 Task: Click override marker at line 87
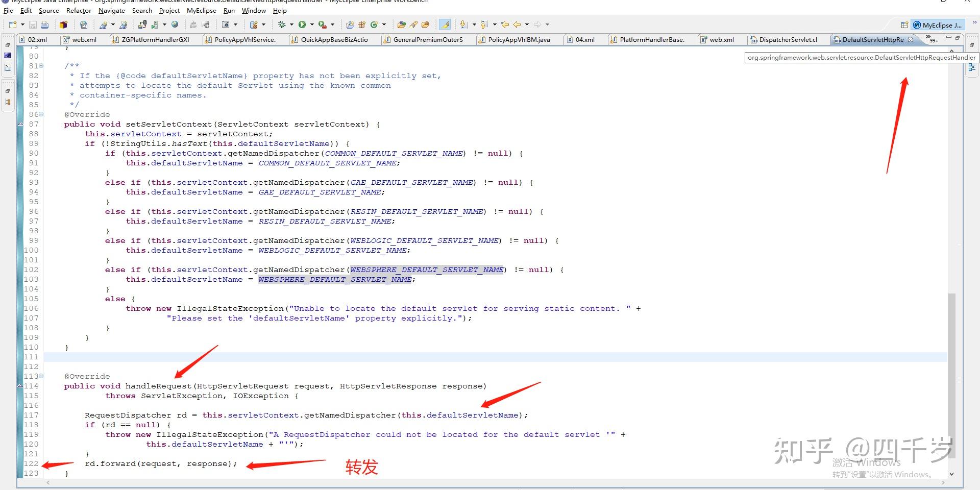point(20,124)
